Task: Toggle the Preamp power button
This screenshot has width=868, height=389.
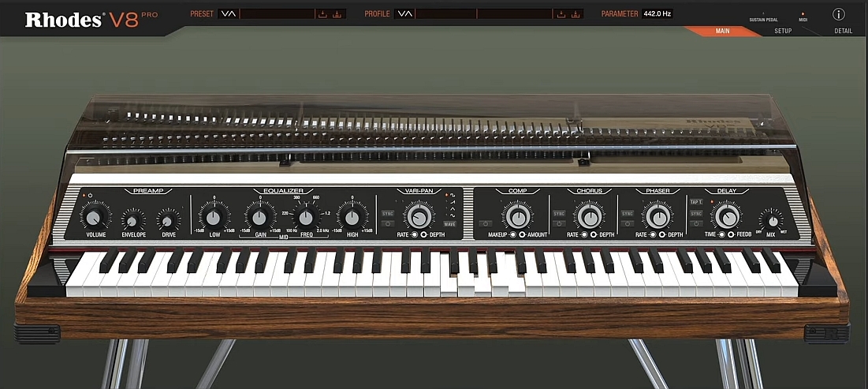Action: 90,195
